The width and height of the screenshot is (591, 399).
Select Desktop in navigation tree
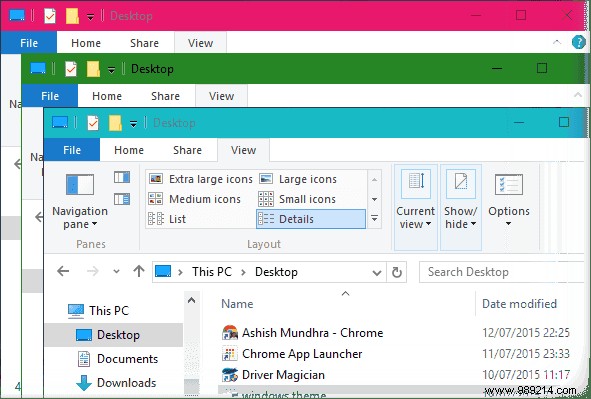tap(114, 335)
